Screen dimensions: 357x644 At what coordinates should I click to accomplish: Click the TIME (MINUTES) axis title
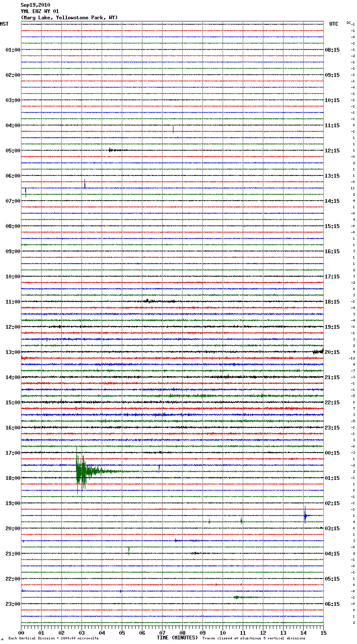coord(177,638)
